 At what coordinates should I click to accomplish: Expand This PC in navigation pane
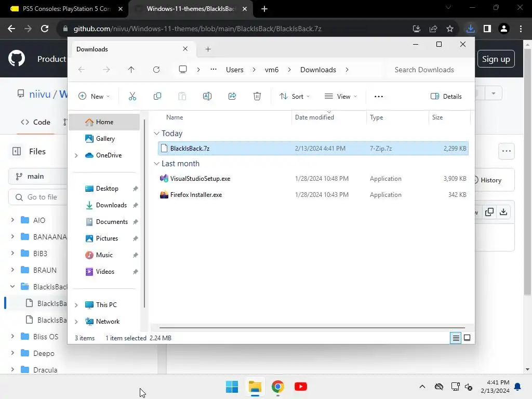(x=76, y=305)
